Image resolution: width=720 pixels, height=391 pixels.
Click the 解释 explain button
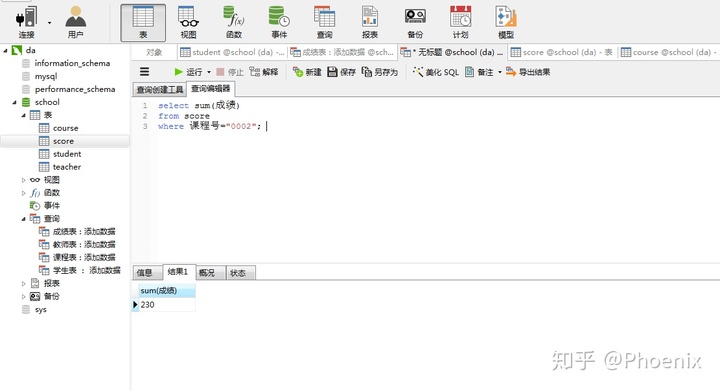(264, 72)
